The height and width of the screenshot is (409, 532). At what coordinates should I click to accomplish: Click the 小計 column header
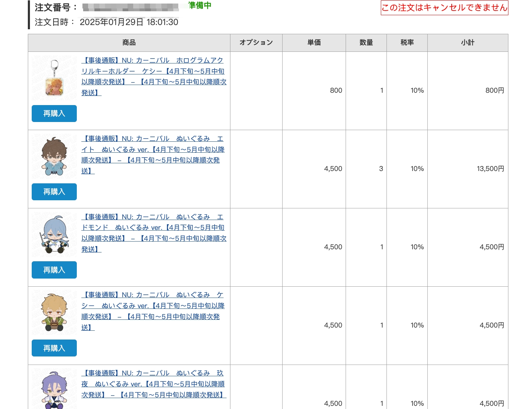tap(468, 43)
